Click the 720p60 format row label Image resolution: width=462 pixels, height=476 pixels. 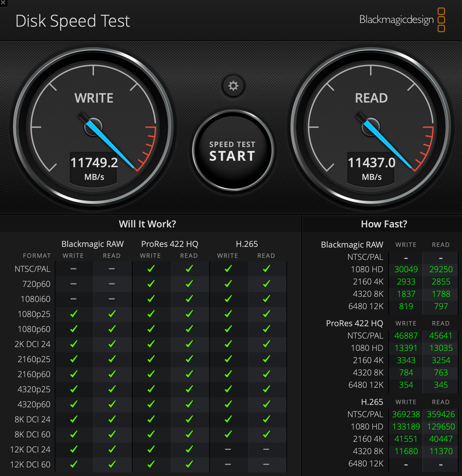coord(36,284)
